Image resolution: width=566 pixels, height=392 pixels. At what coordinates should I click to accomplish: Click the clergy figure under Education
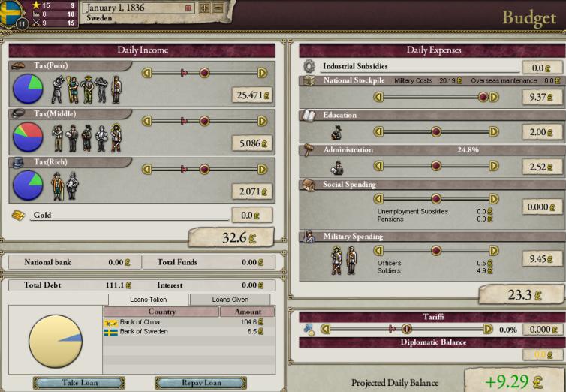336,132
